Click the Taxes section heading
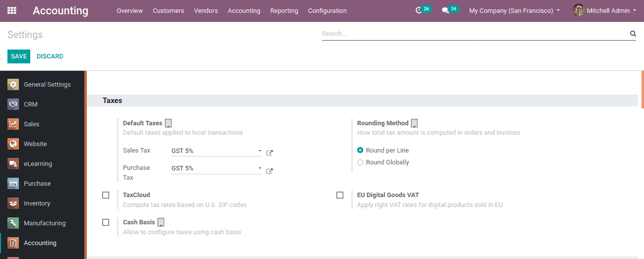The height and width of the screenshot is (259, 644). [x=113, y=101]
